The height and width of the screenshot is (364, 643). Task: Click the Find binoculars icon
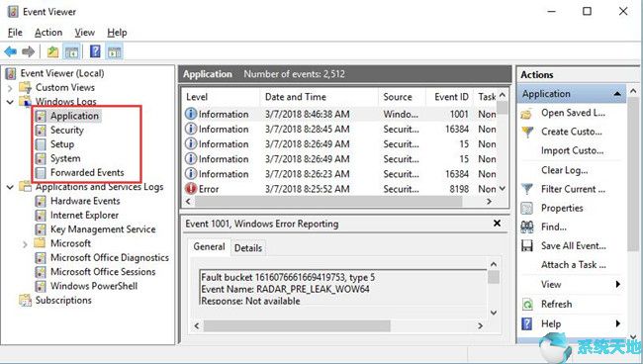tap(527, 227)
